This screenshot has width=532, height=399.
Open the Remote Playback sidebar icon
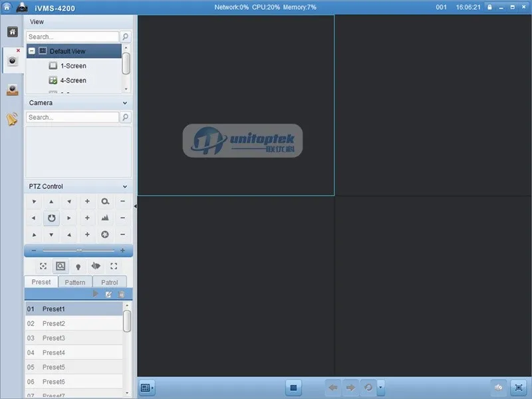point(12,90)
